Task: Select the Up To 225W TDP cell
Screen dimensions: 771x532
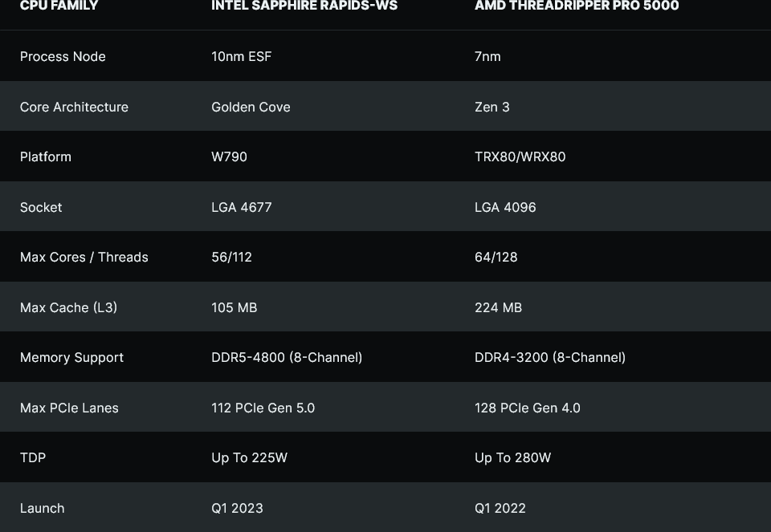Action: pos(249,457)
